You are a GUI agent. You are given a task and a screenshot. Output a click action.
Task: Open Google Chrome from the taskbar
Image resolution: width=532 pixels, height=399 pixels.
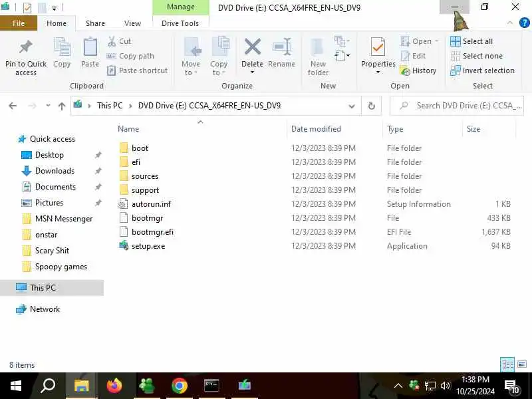click(x=180, y=386)
